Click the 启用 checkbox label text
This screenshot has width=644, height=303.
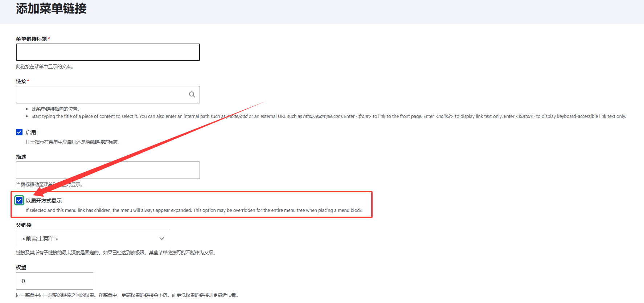pos(31,132)
